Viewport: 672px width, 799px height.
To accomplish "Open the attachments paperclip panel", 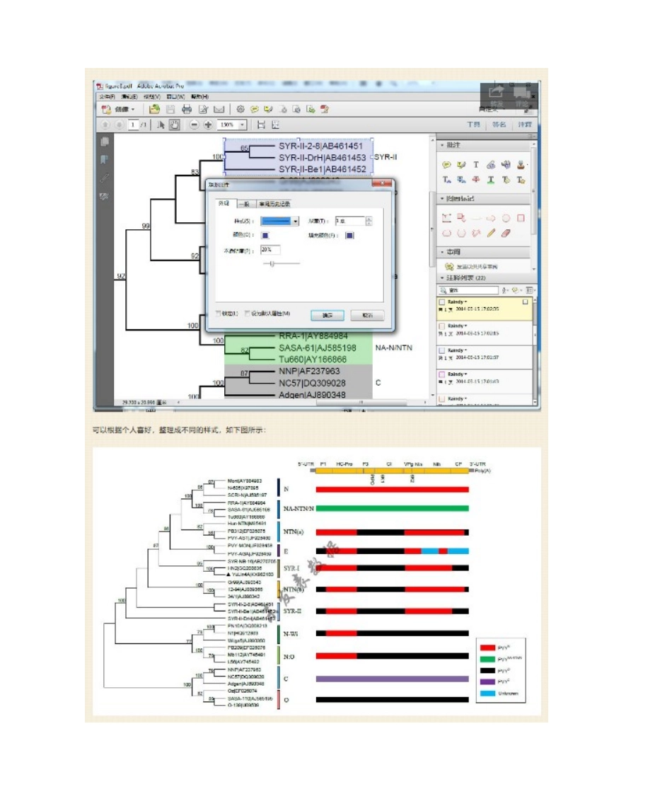I will pos(105,178).
